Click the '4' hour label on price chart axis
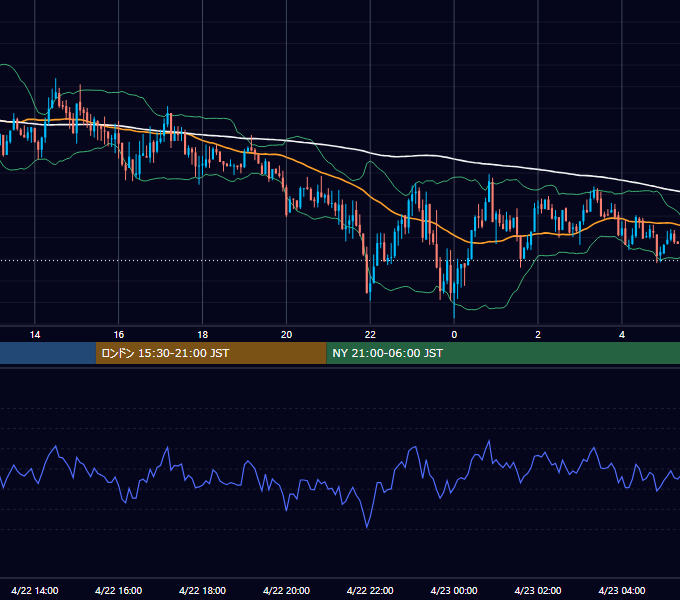This screenshot has height=600, width=680. click(x=622, y=335)
